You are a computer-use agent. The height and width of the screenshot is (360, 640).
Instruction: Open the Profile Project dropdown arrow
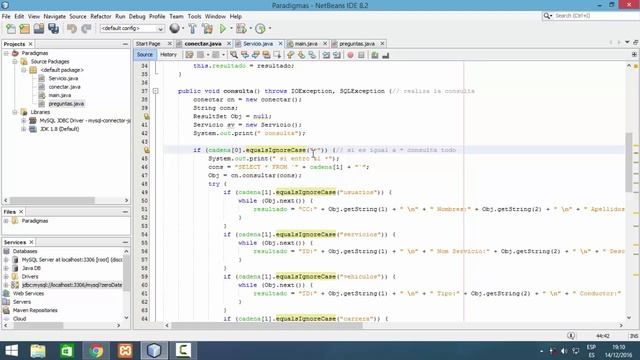point(270,29)
